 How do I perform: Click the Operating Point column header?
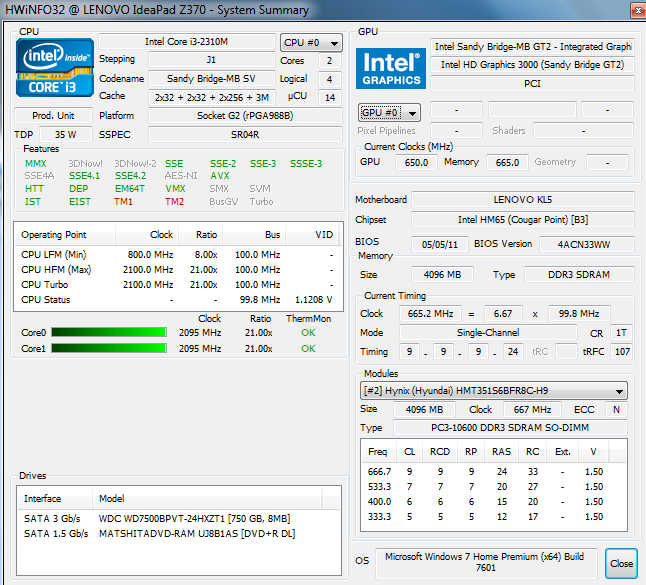tap(65, 234)
